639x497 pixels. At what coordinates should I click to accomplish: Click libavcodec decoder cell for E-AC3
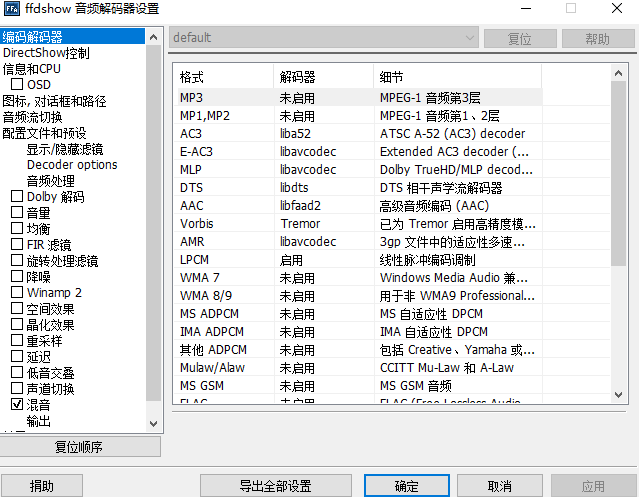308,152
